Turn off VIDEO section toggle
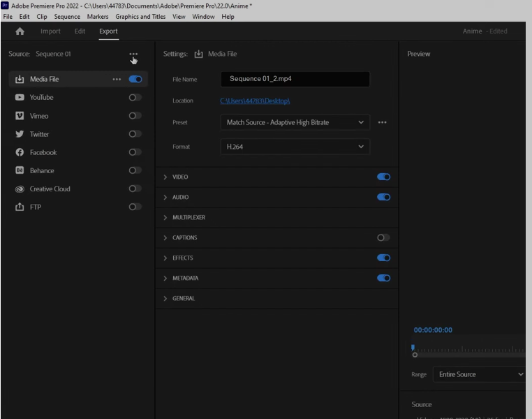532x419 pixels. click(384, 177)
